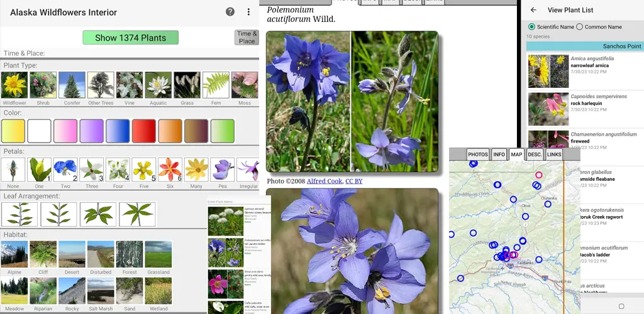Viewport: 644px width, 314px height.
Task: Select the Common Name radio button
Action: tap(579, 26)
